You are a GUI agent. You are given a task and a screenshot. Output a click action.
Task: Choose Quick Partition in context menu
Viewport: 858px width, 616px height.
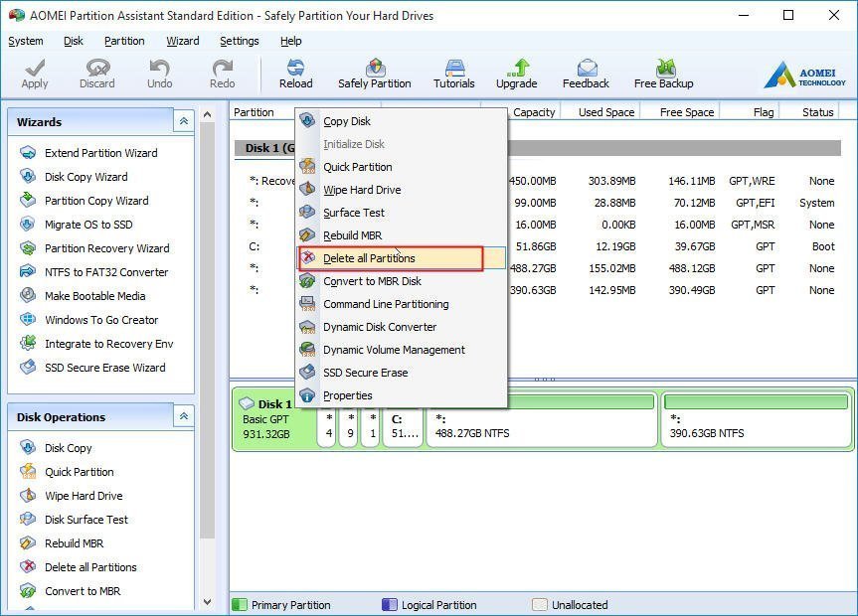point(401,167)
